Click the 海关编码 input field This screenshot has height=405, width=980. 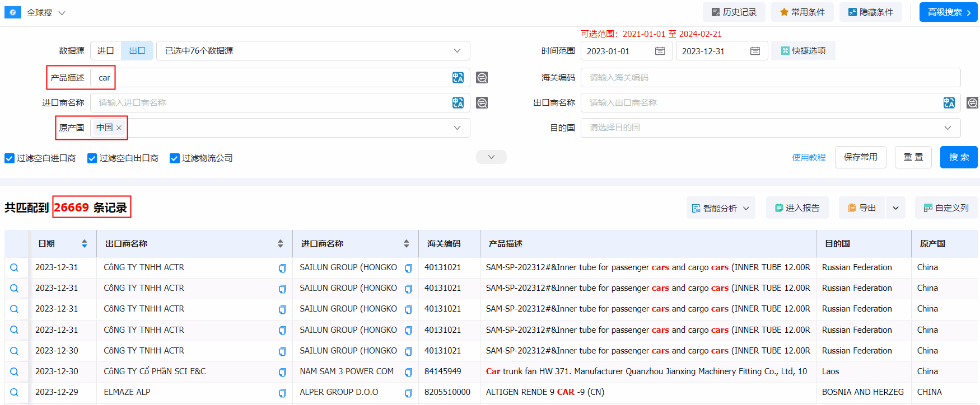coord(770,78)
